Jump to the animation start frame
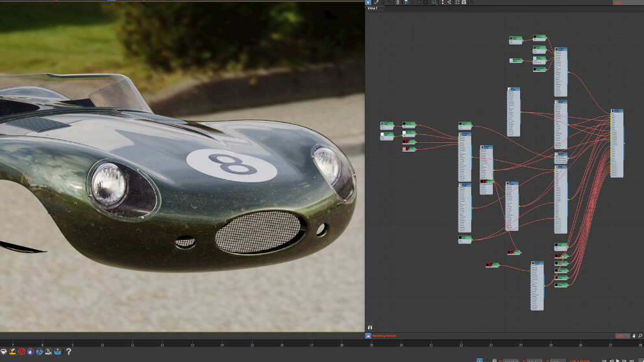Screen dimensions: 644x362 point(604,360)
